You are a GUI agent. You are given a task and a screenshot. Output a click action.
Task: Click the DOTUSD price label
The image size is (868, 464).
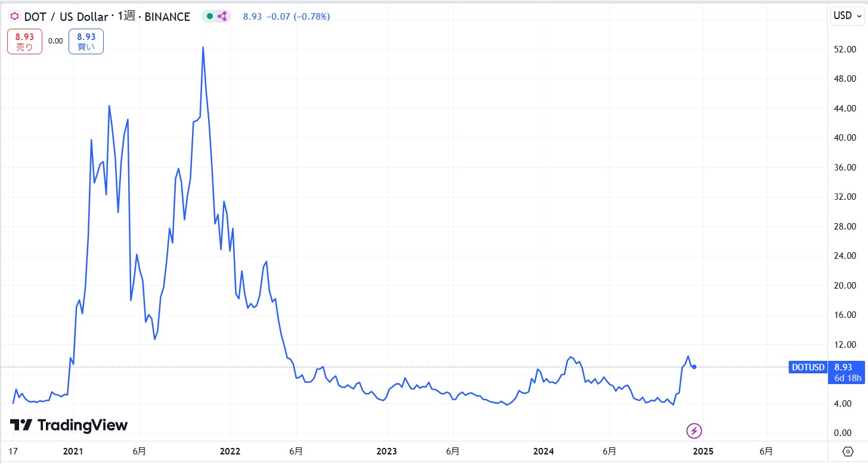(807, 367)
